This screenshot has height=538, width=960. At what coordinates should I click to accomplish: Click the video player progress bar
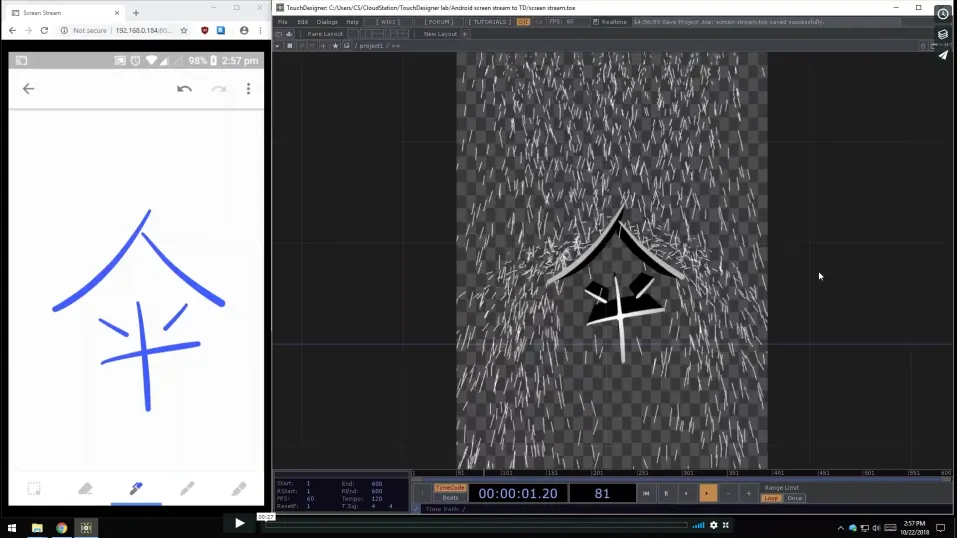[x=476, y=525]
